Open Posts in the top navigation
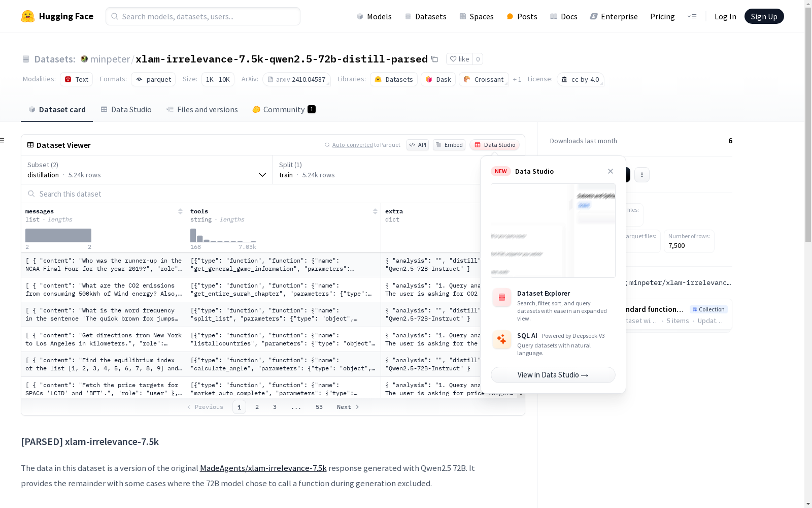The width and height of the screenshot is (812, 508). click(x=522, y=16)
